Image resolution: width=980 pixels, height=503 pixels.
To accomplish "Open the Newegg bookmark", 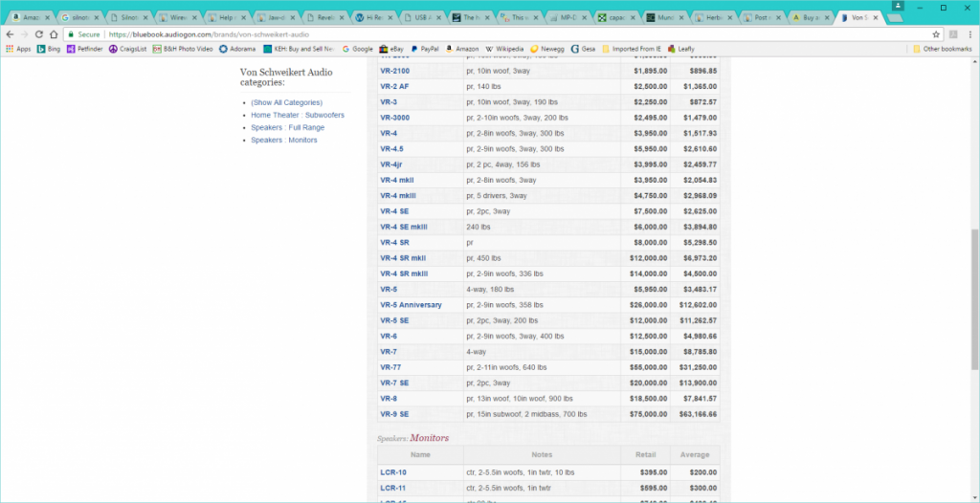I will coord(547,49).
